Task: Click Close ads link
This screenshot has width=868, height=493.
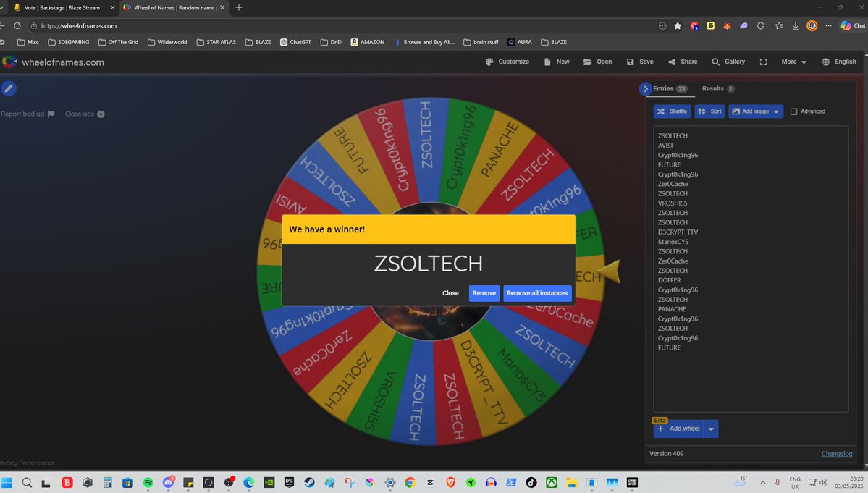Action: [85, 114]
